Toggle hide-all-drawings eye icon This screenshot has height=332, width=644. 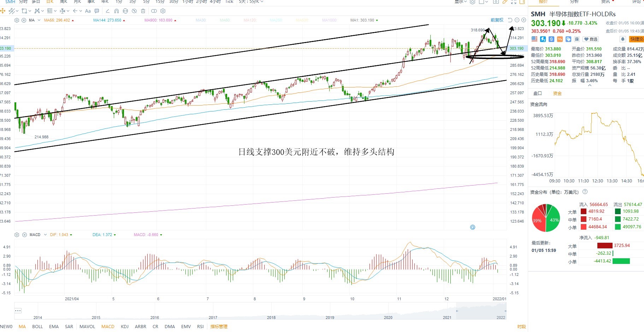tap(134, 11)
